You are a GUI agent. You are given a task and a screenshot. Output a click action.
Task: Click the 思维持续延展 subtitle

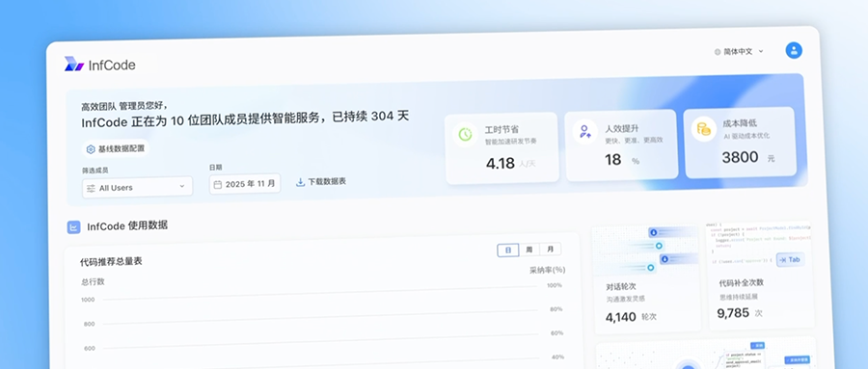coord(739,297)
